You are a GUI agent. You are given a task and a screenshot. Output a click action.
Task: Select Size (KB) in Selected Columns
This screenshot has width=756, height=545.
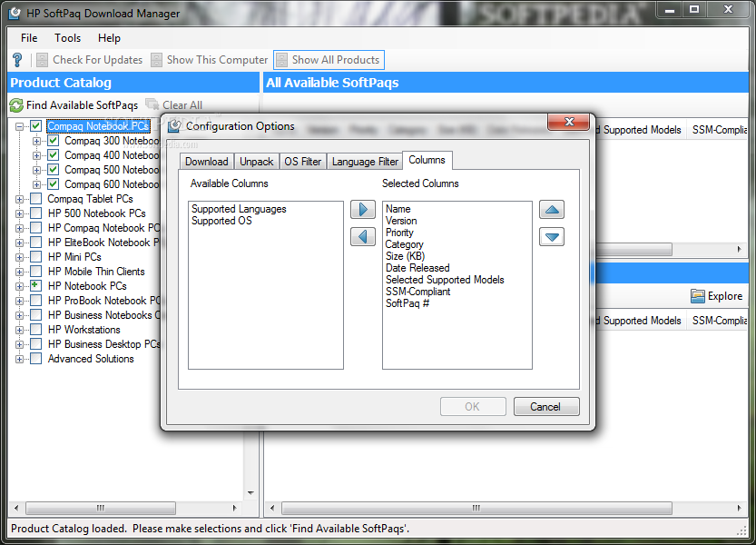[405, 256]
